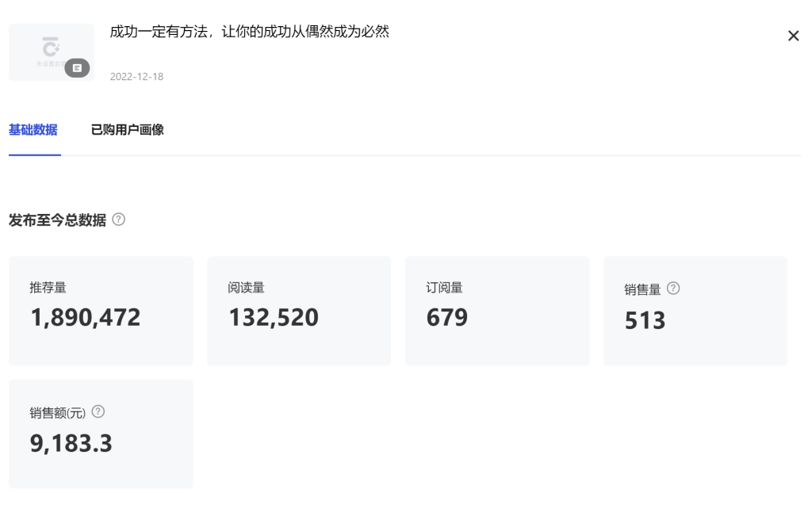The image size is (812, 516).
Task: Close the statistics dialog with the X
Action: click(793, 35)
